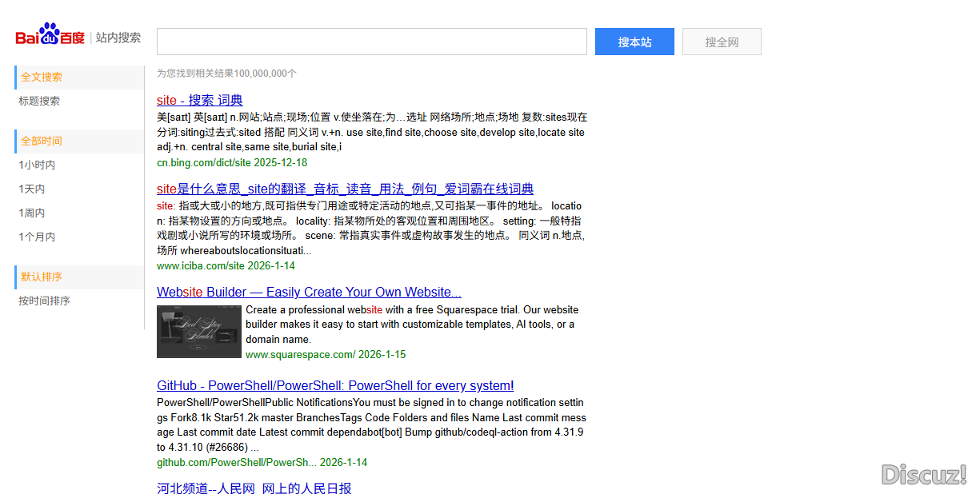
Task: Filter results to 1个月内
Action: pos(38,237)
